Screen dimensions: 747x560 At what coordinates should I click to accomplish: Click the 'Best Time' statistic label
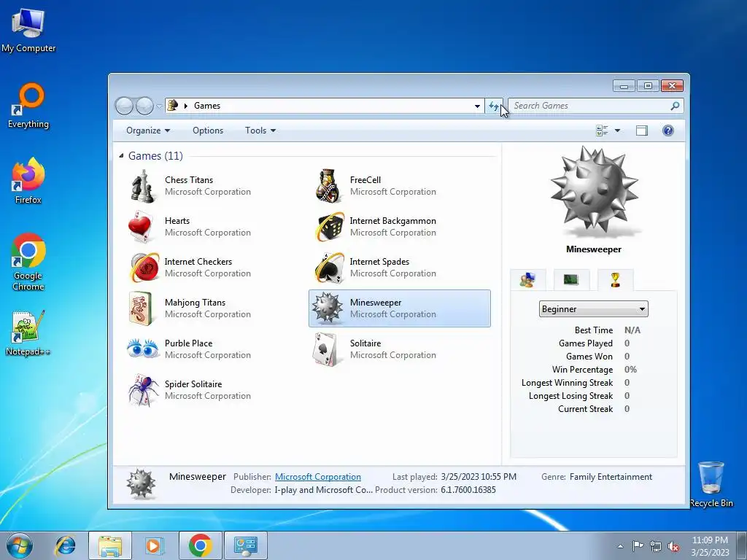pos(594,330)
